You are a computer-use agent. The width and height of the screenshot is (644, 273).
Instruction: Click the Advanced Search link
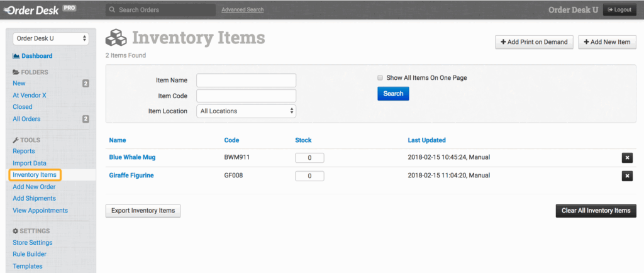coord(242,10)
